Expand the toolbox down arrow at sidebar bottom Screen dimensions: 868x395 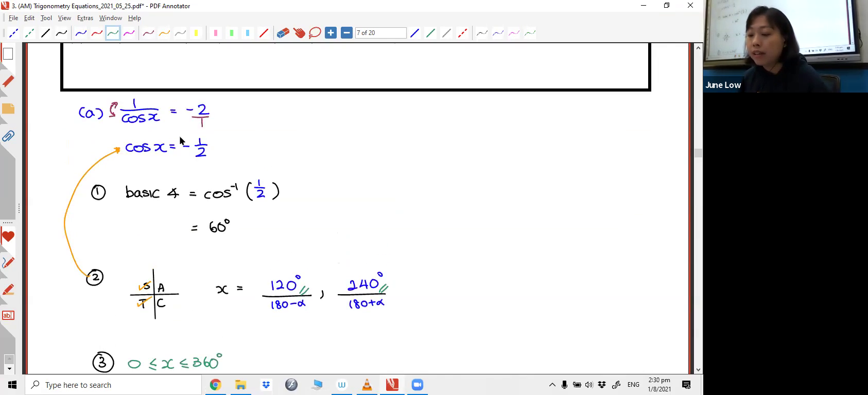click(9, 369)
